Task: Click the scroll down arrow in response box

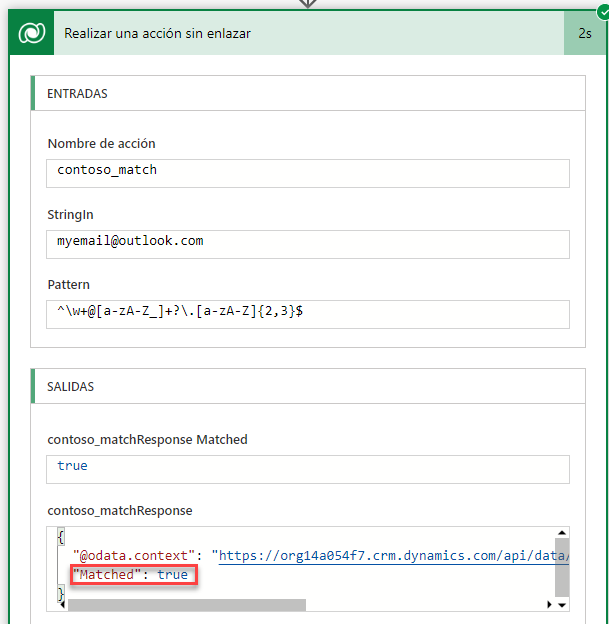Action: (x=562, y=605)
